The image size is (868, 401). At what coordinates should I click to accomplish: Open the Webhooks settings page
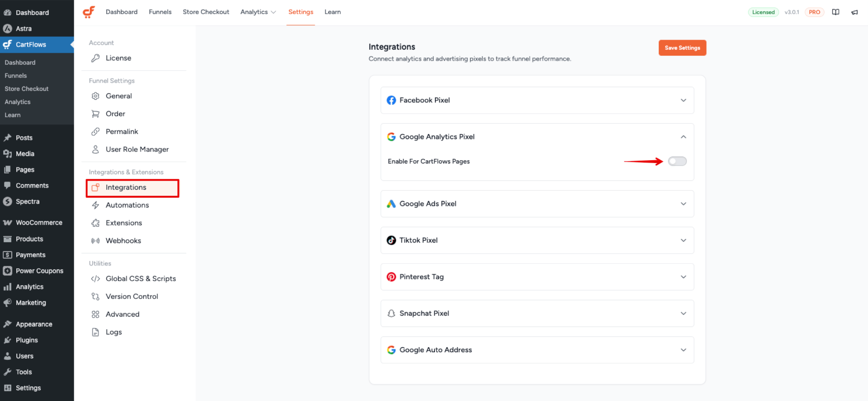[x=123, y=241]
